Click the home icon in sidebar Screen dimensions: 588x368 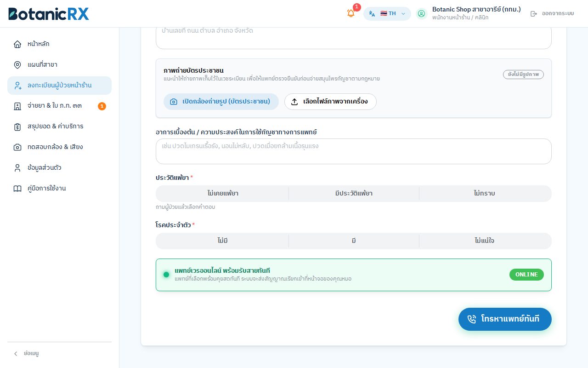(x=17, y=44)
